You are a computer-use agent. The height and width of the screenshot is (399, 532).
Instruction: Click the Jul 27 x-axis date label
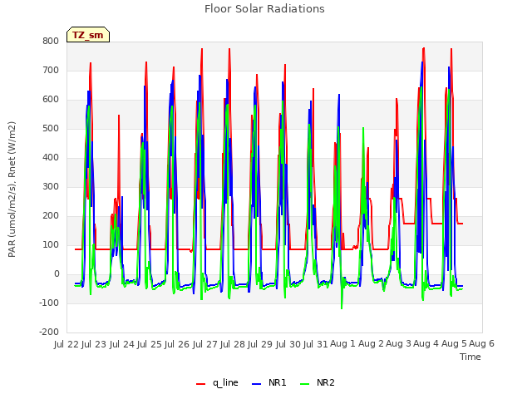[205, 344]
